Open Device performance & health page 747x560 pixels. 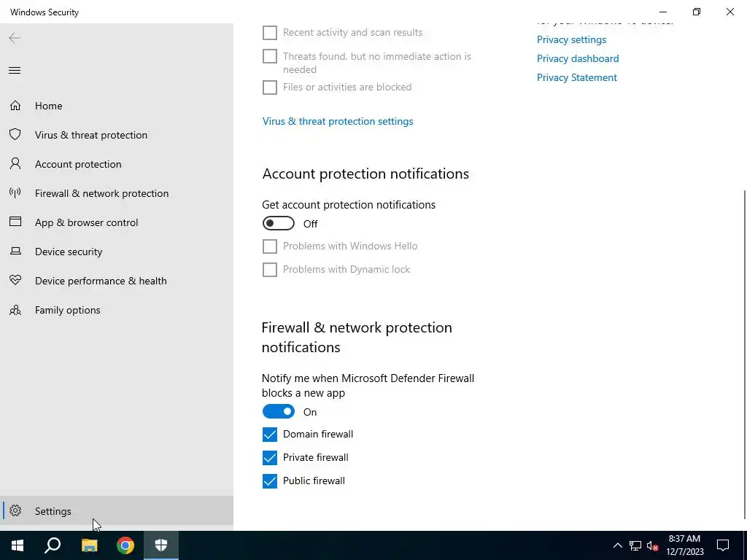point(117,281)
